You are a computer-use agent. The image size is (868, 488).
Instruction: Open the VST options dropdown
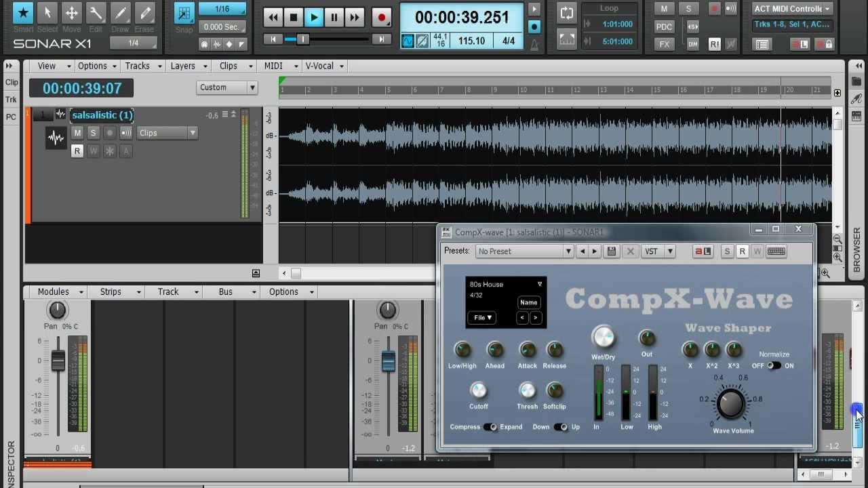(658, 251)
